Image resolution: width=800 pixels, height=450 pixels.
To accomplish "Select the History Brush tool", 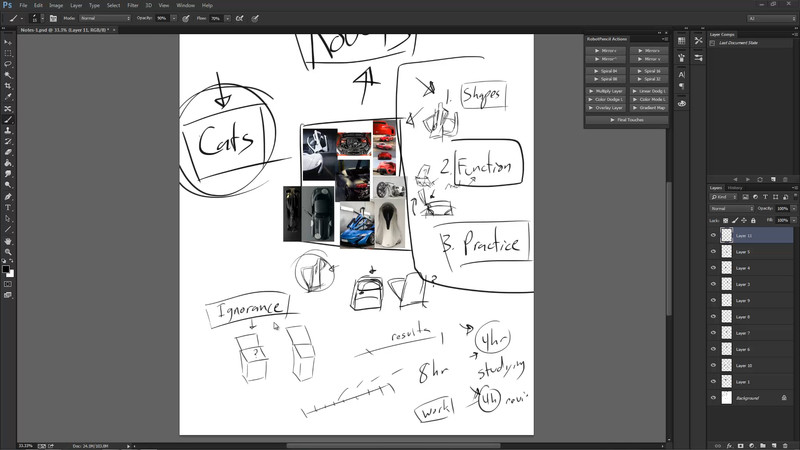I will (x=8, y=141).
